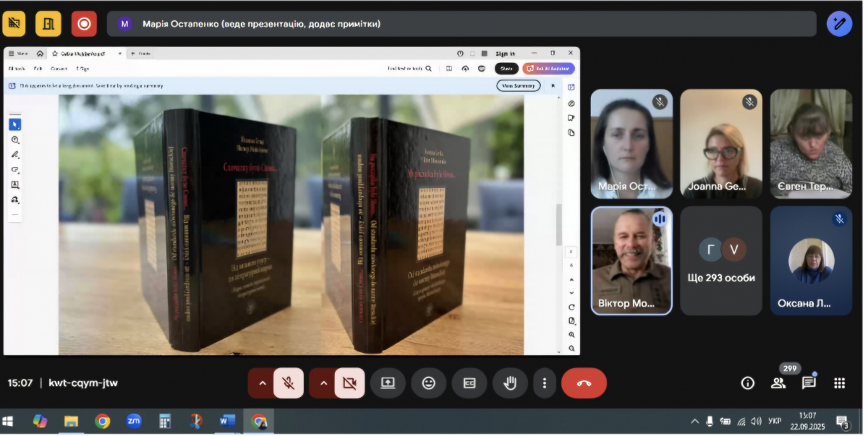Expand microphone audio settings arrow

262,383
